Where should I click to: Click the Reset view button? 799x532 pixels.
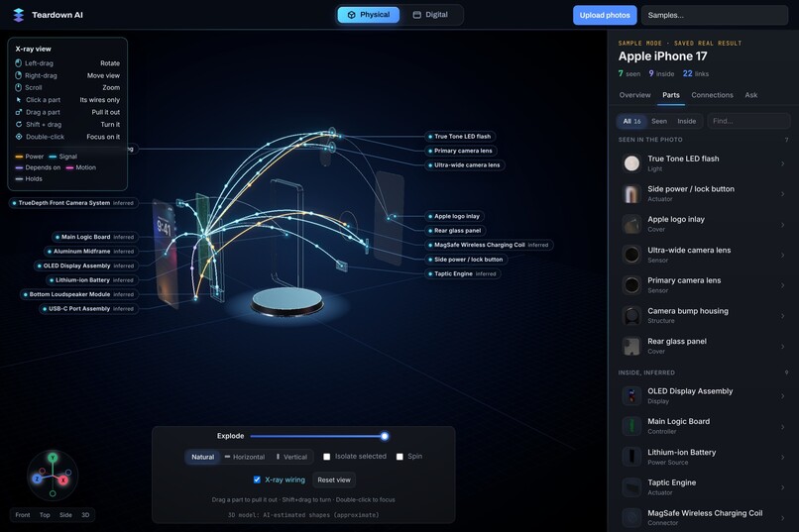[x=334, y=479]
